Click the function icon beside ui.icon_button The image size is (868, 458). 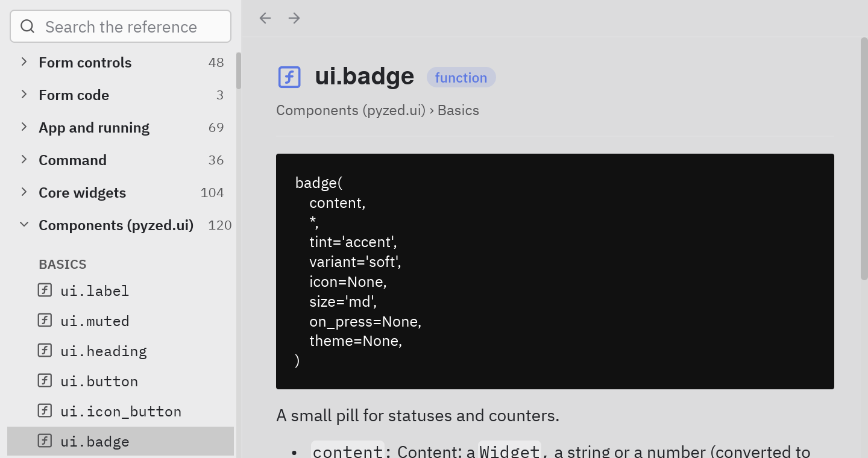coord(45,410)
